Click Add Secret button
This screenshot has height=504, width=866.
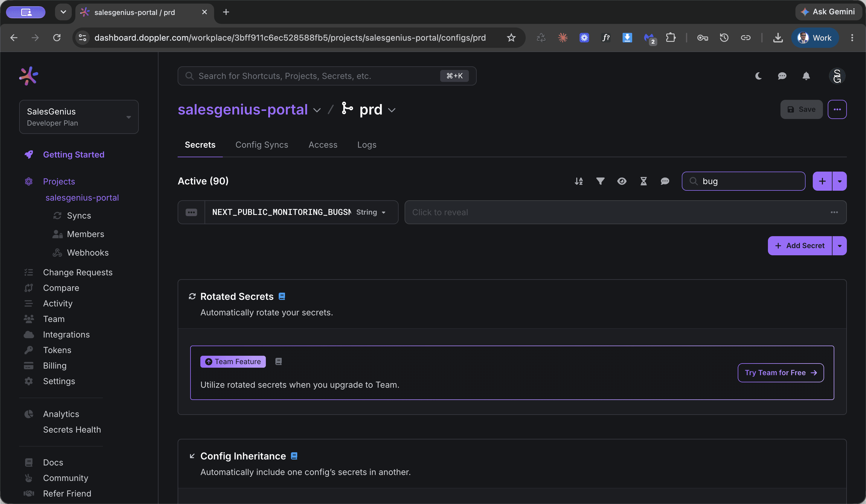[800, 246]
